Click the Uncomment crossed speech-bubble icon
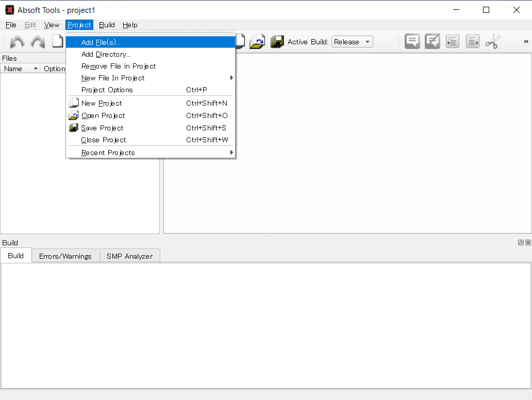The image size is (532, 400). coord(432,42)
